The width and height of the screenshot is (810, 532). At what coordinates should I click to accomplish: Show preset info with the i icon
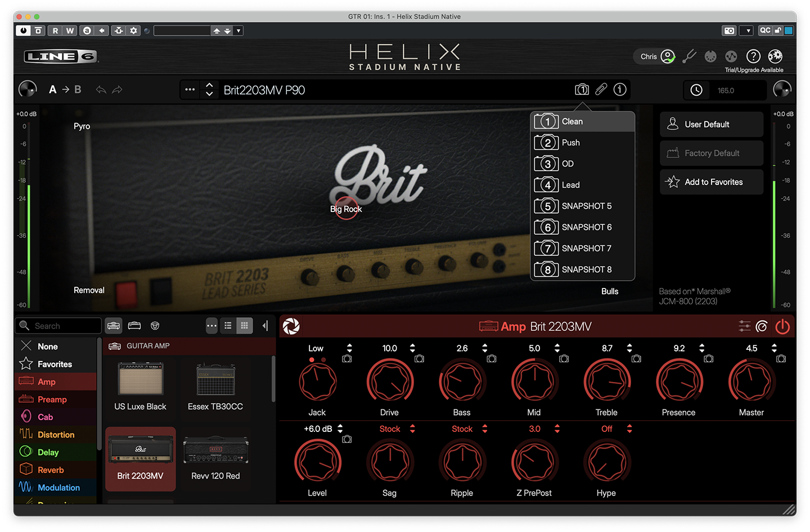(620, 89)
